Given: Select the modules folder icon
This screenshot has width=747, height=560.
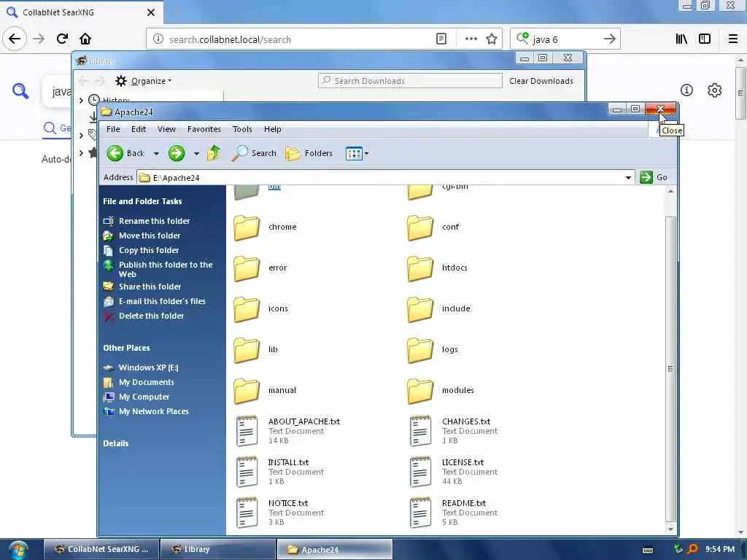Looking at the screenshot, I should point(420,391).
